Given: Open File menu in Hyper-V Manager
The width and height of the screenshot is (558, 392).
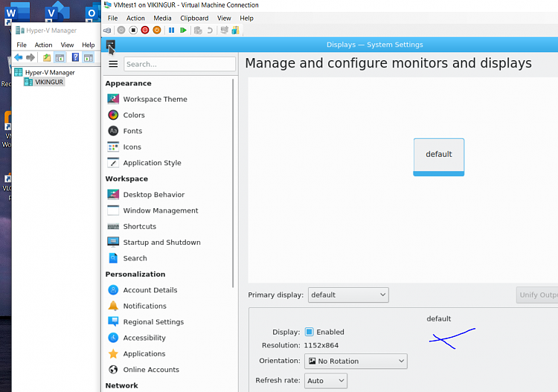Looking at the screenshot, I should pyautogui.click(x=22, y=45).
